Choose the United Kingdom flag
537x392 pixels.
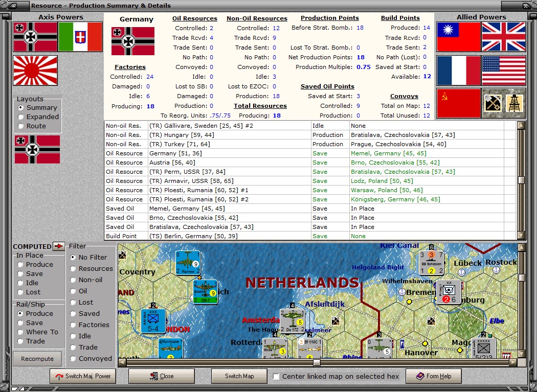(x=503, y=37)
